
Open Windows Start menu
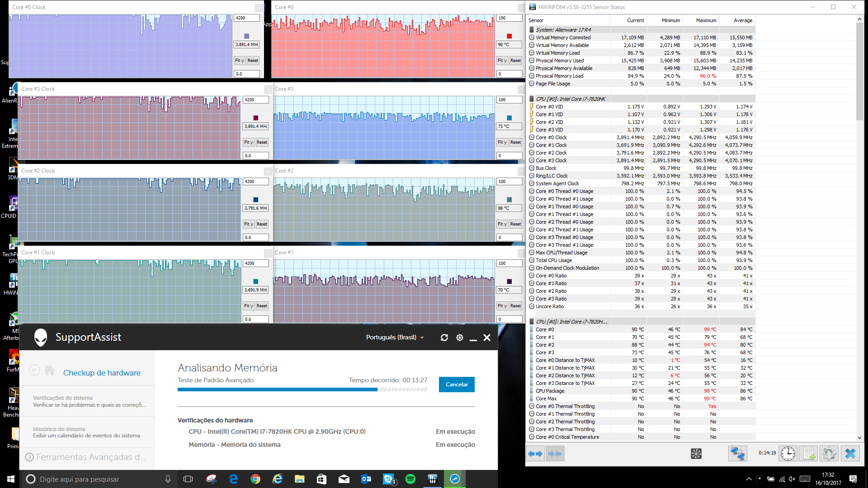(x=11, y=479)
